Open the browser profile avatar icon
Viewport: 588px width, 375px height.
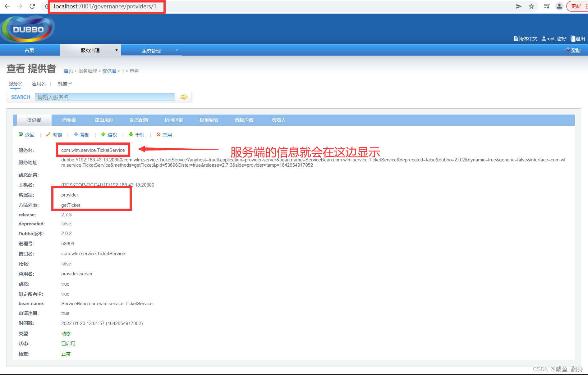[x=559, y=6]
